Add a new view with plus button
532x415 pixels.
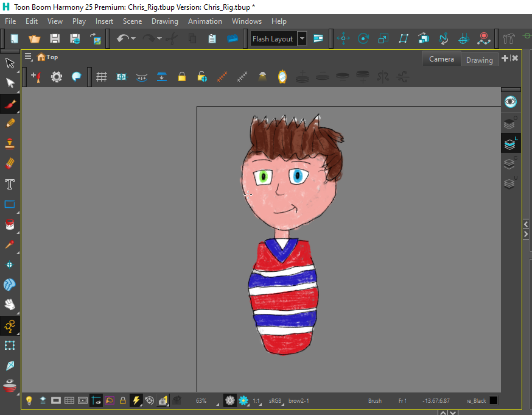[x=505, y=59]
